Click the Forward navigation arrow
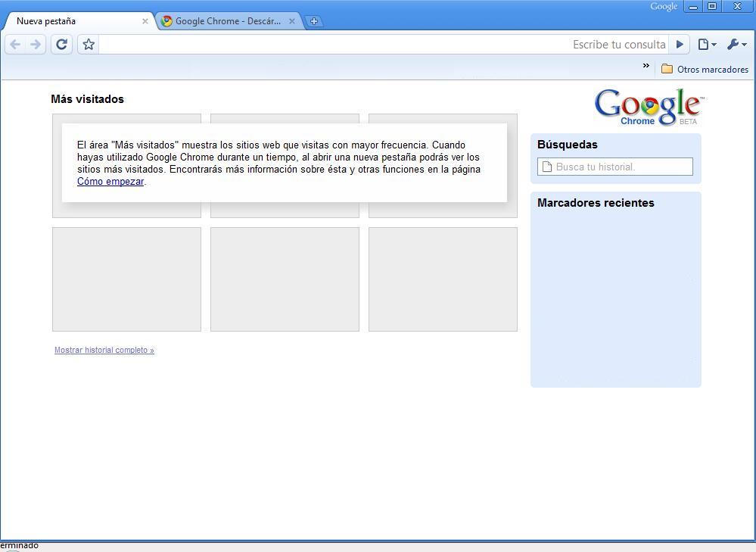 pyautogui.click(x=36, y=45)
